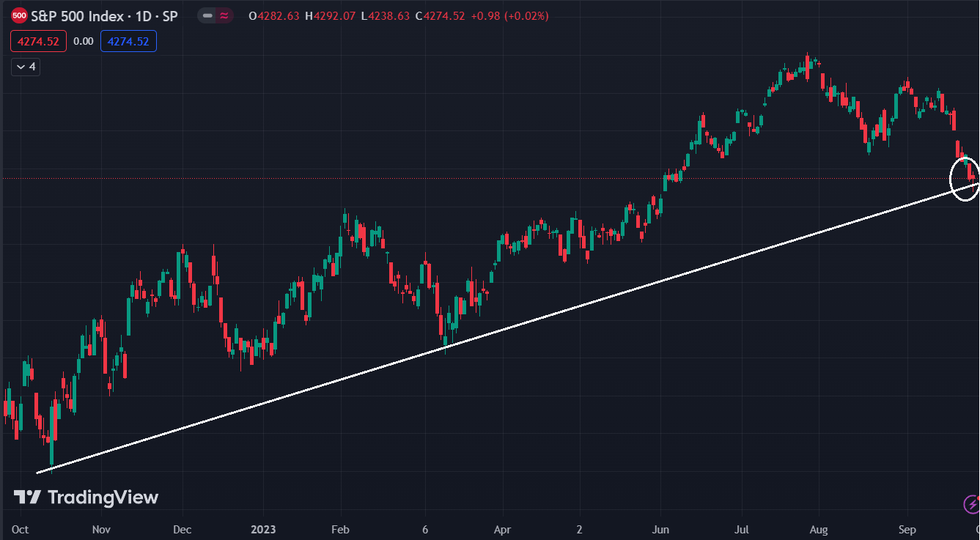
Task: Click the red S&P 500 symbol logo
Action: click(x=20, y=15)
